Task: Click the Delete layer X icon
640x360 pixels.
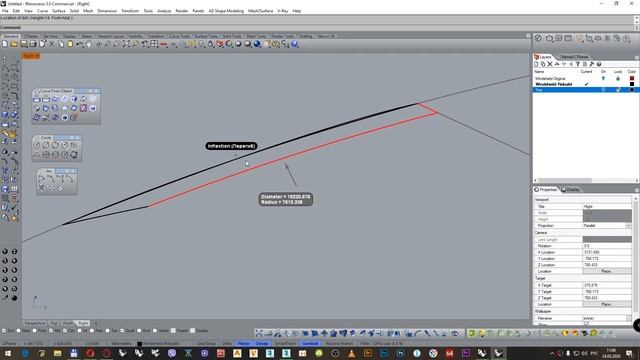Action: [550, 64]
